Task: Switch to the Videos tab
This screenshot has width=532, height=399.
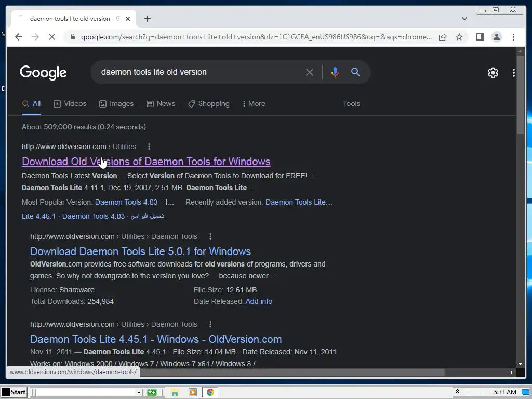Action: pyautogui.click(x=70, y=104)
